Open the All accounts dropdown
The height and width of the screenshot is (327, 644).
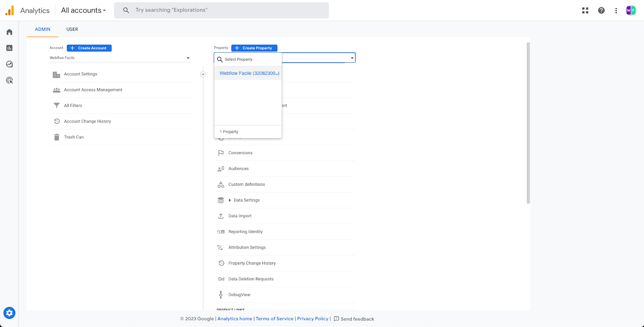pyautogui.click(x=83, y=10)
